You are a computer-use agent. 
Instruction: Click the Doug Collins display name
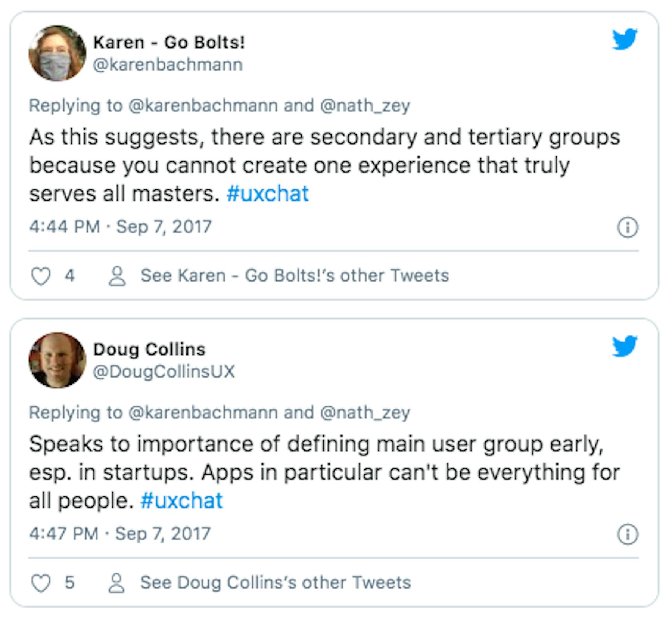(x=149, y=350)
